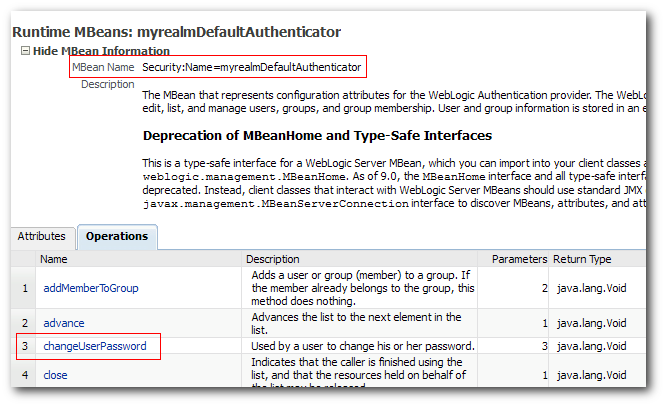Click the Description column header
The height and width of the screenshot is (406, 665).
point(273,259)
